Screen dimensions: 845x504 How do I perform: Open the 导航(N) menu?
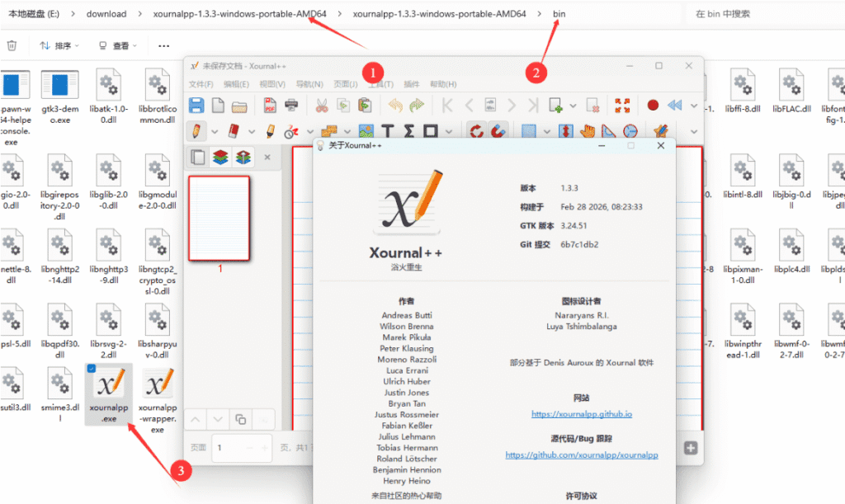point(309,84)
